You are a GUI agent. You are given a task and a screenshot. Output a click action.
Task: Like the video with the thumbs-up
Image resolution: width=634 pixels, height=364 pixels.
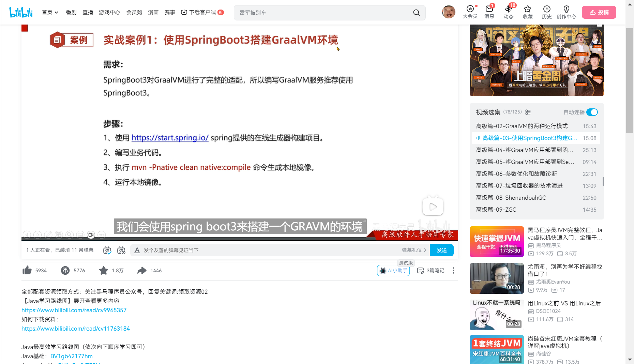[x=27, y=270]
